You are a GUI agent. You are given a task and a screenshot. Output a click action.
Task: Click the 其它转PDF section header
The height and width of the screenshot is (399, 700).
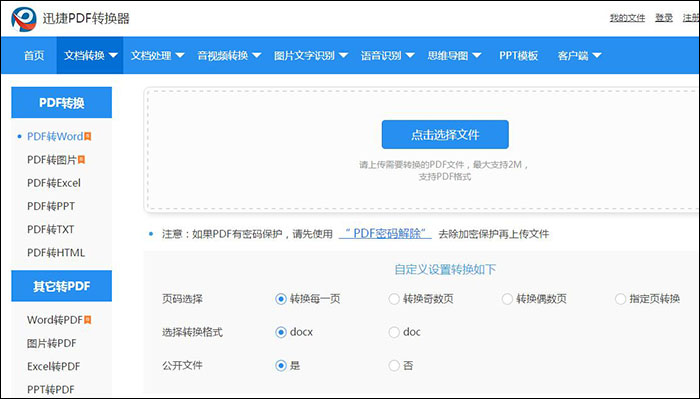click(x=62, y=286)
